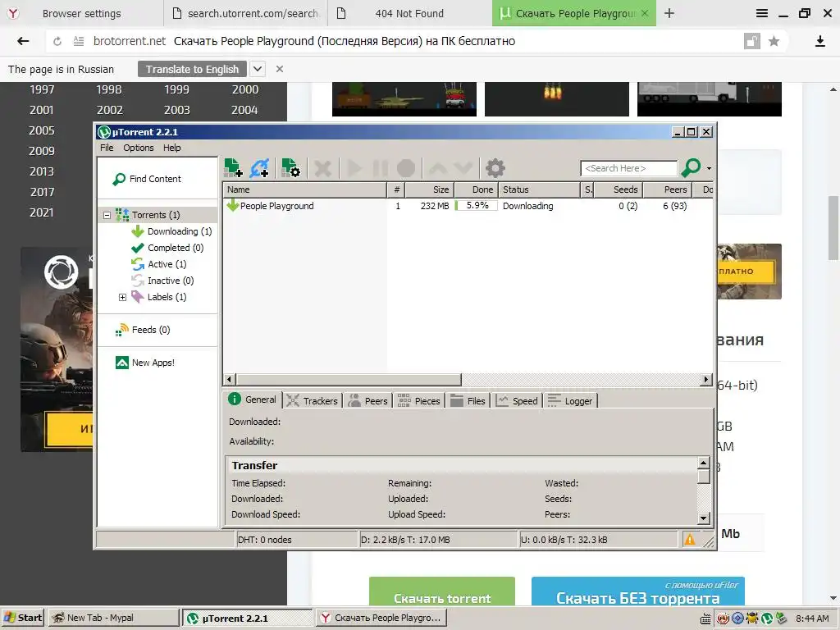Select Torrents (1) in sidebar
This screenshot has width=840, height=630.
pos(155,215)
